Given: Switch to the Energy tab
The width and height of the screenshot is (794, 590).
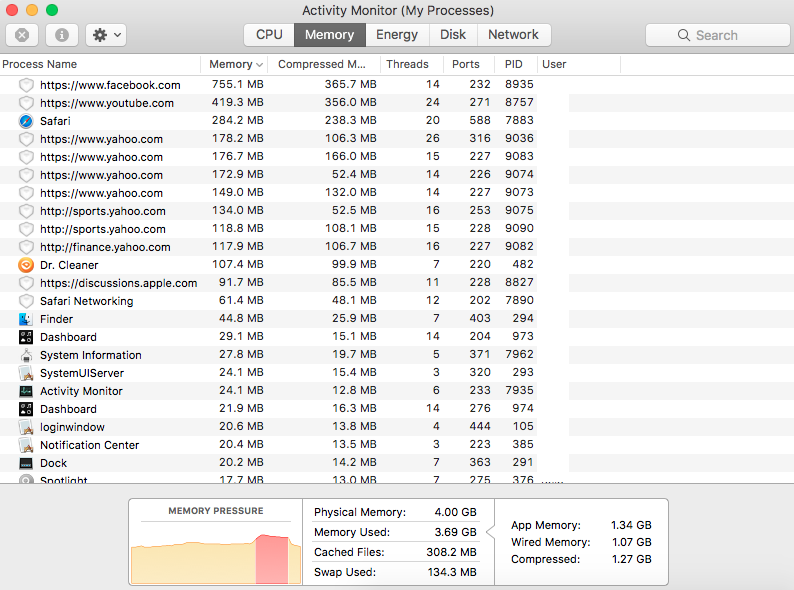Looking at the screenshot, I should coord(397,34).
